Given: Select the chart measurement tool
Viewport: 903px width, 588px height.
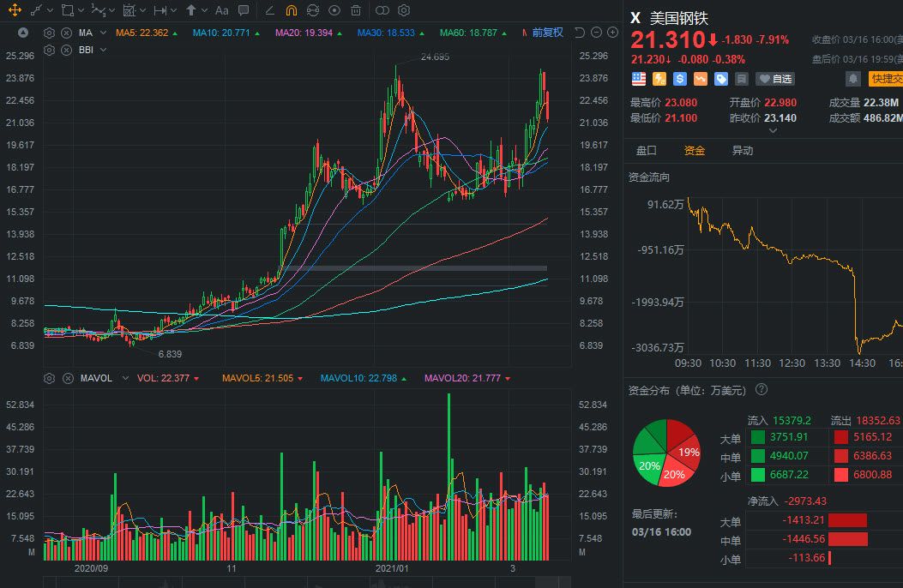Looking at the screenshot, I should click(129, 10).
